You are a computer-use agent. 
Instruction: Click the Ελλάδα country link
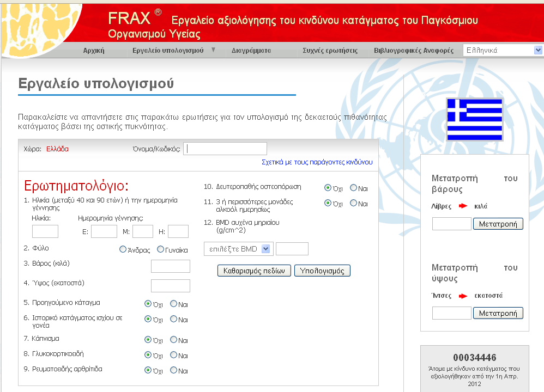click(x=57, y=149)
